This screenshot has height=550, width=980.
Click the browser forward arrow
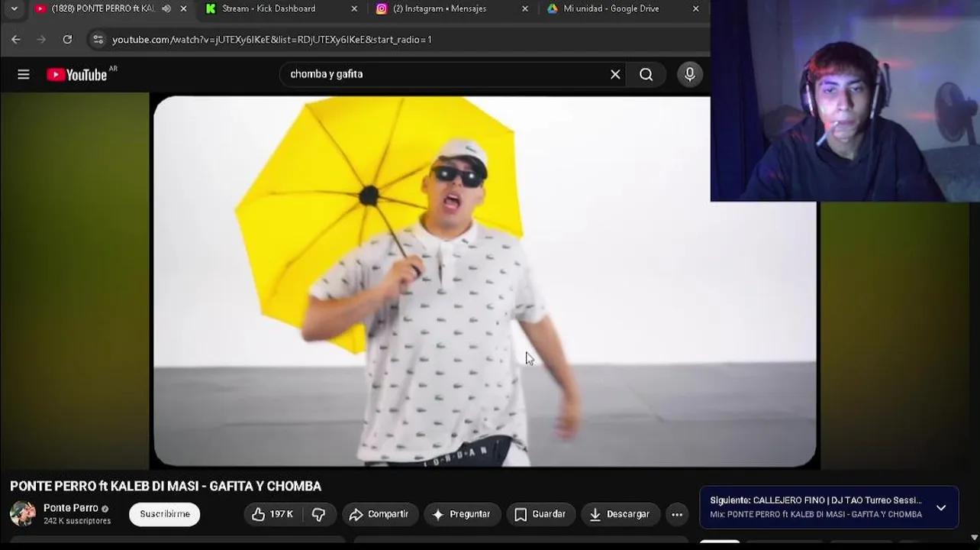pos(41,40)
